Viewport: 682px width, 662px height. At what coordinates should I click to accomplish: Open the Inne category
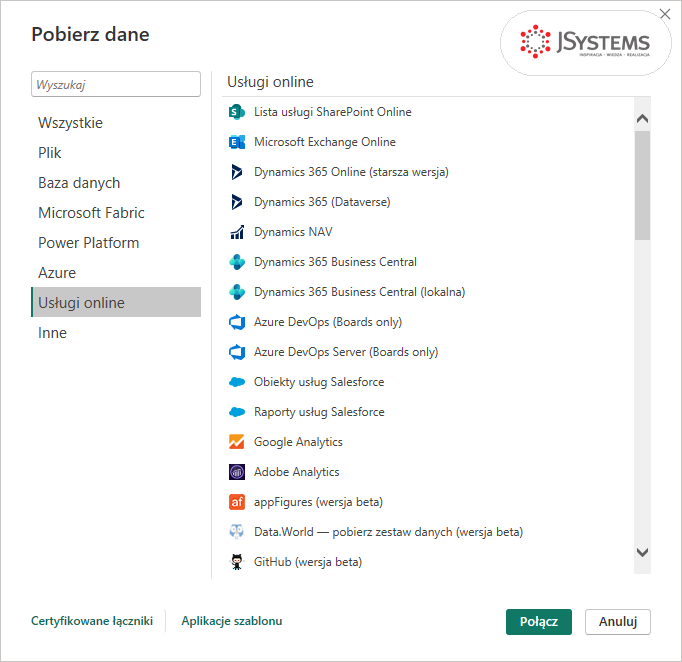point(116,333)
